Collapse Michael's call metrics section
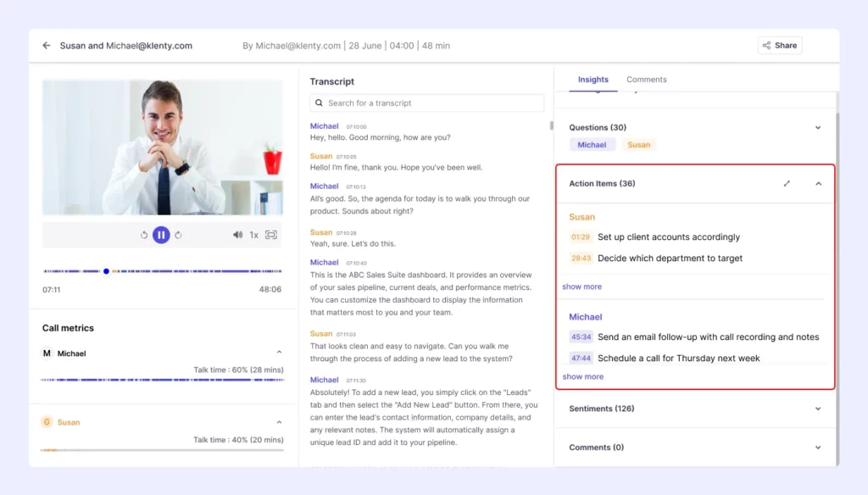868x495 pixels. (x=279, y=353)
